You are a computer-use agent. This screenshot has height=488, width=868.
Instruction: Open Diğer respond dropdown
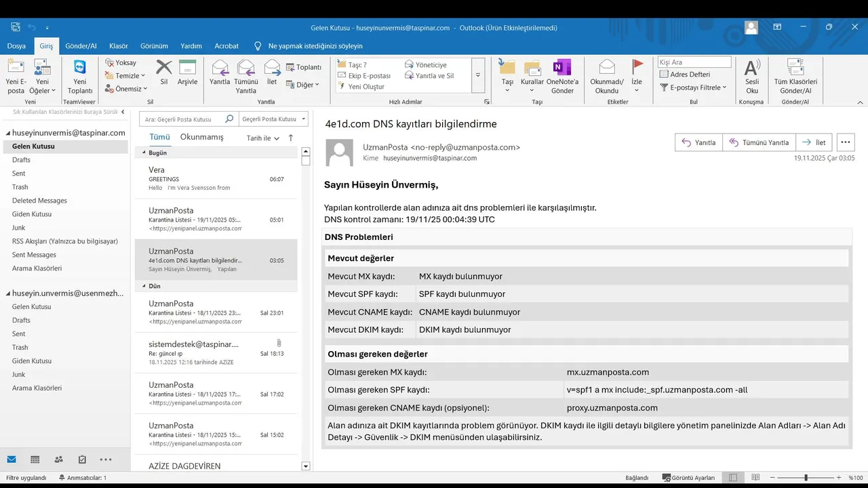click(x=302, y=85)
